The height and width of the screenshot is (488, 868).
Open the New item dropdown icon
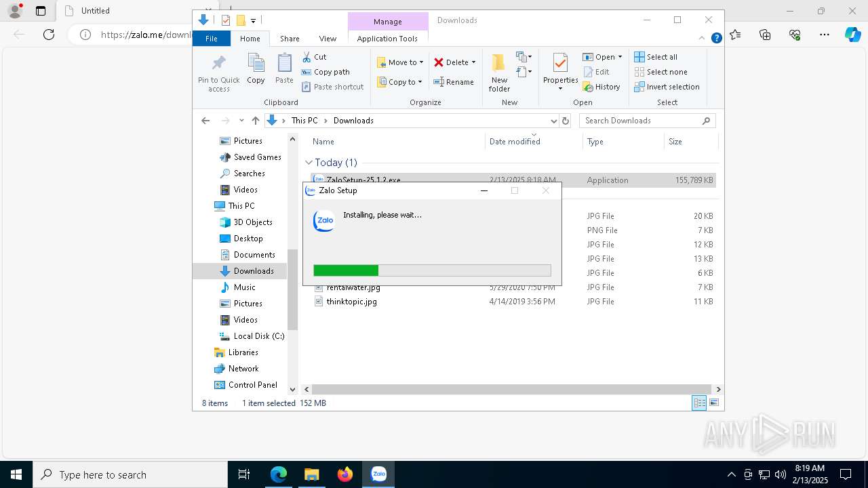(524, 57)
